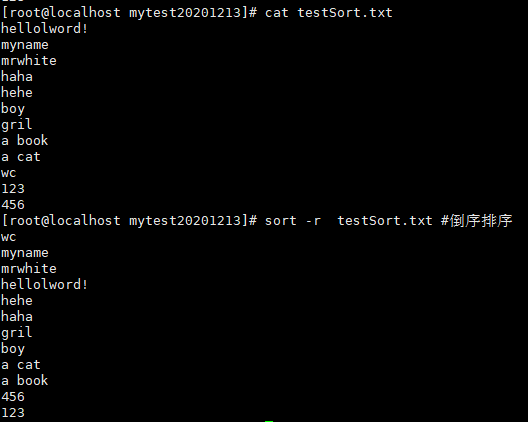
Task: Click the 'boy' line in cat output
Action: [x=13, y=109]
